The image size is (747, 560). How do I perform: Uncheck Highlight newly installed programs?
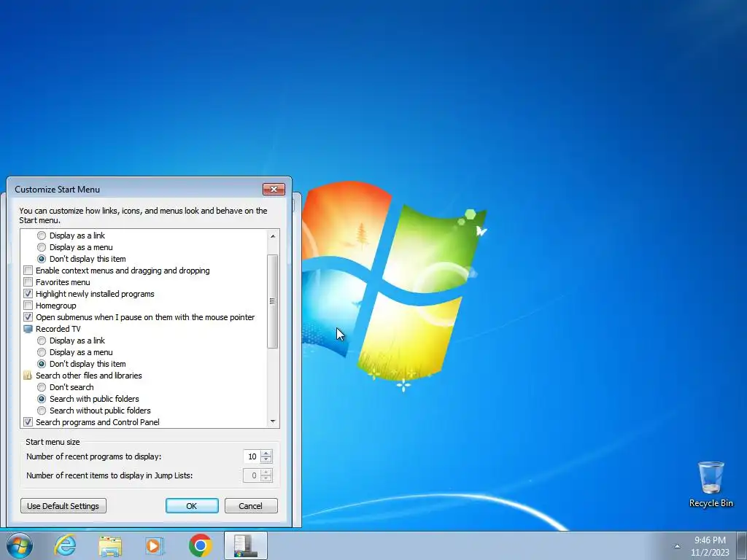point(28,294)
